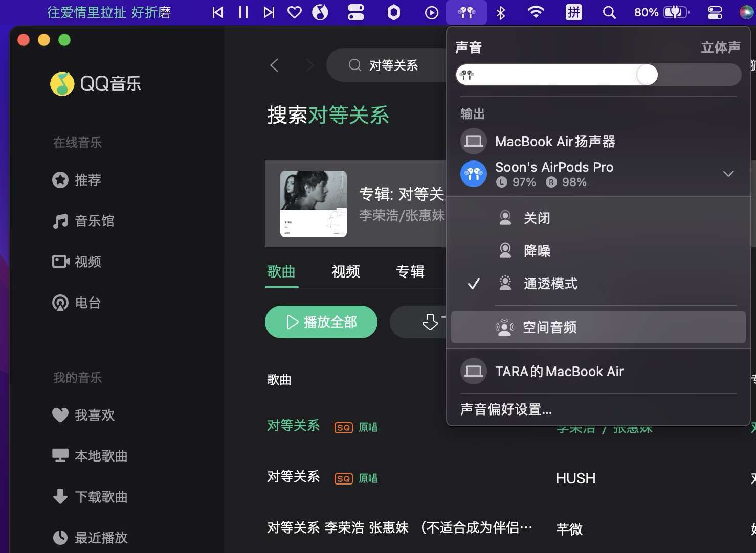This screenshot has height=553, width=756.
Task: Click the 播放全部 button
Action: coord(321,322)
